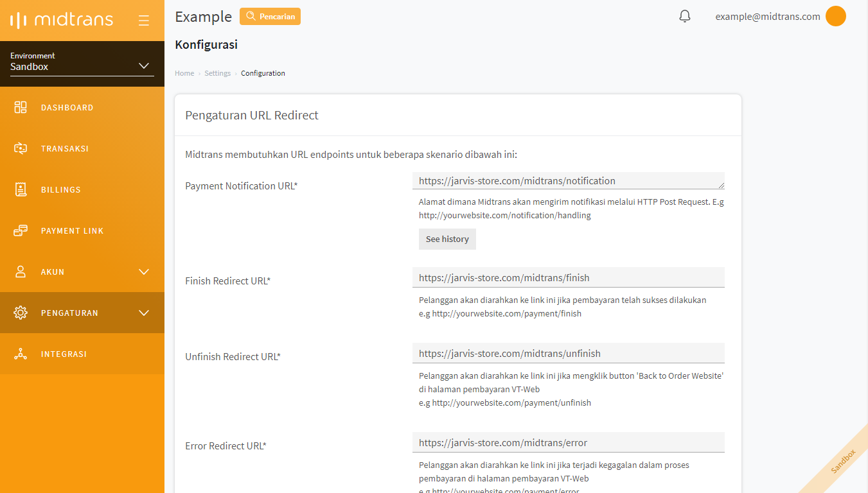The width and height of the screenshot is (868, 493).
Task: Click the 'Midtrans membutuhkan URL endpoints' intro text
Action: (x=351, y=155)
